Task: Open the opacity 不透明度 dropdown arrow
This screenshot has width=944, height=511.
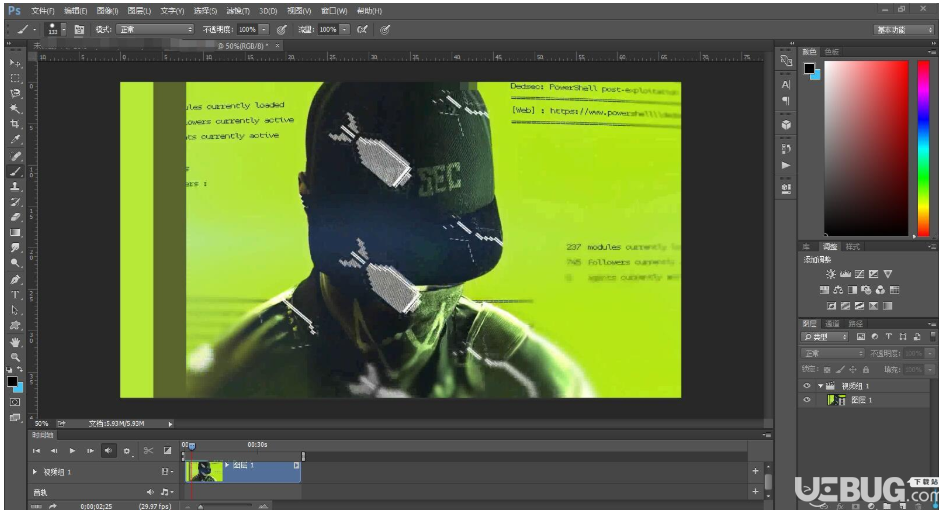Action: pos(264,29)
